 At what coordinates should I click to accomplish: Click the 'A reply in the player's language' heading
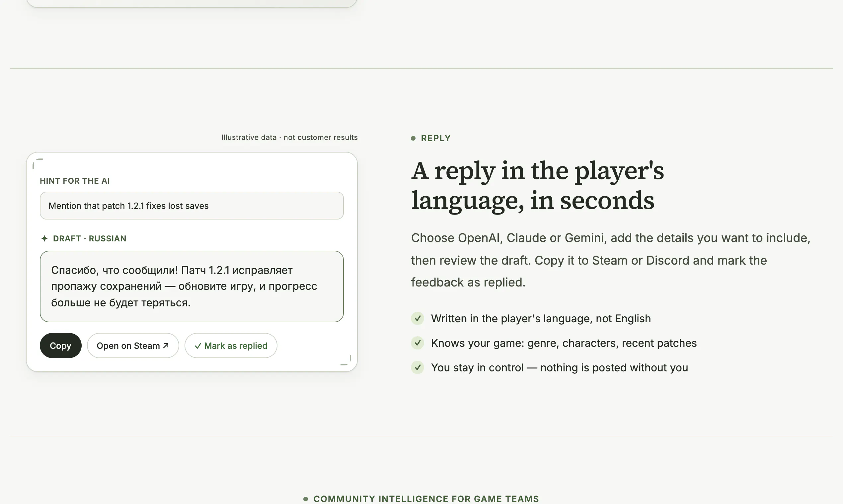[537, 185]
